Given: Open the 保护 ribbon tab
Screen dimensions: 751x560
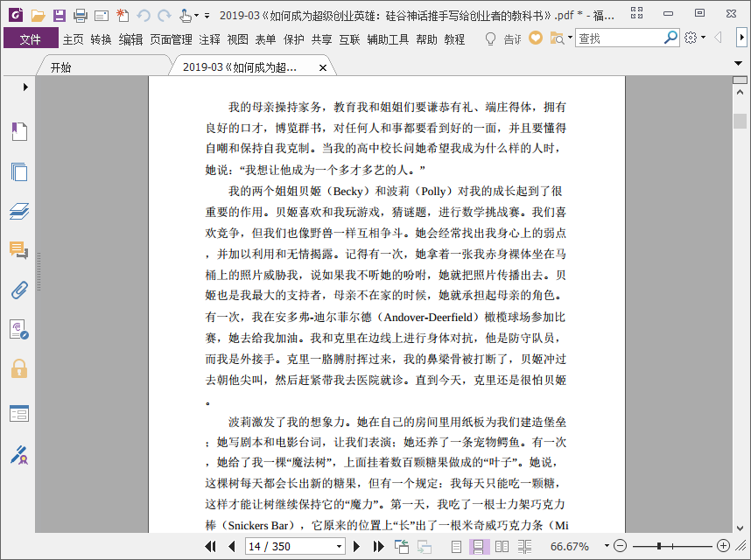Looking at the screenshot, I should [x=293, y=39].
